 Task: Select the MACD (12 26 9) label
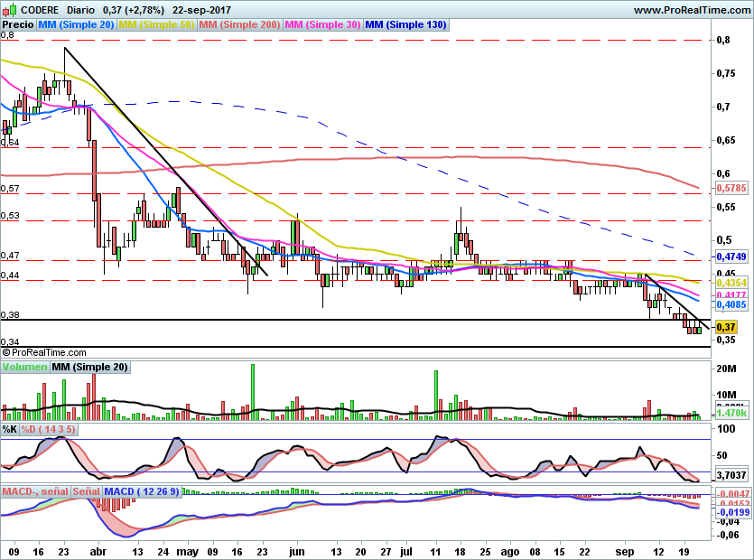(x=142, y=491)
